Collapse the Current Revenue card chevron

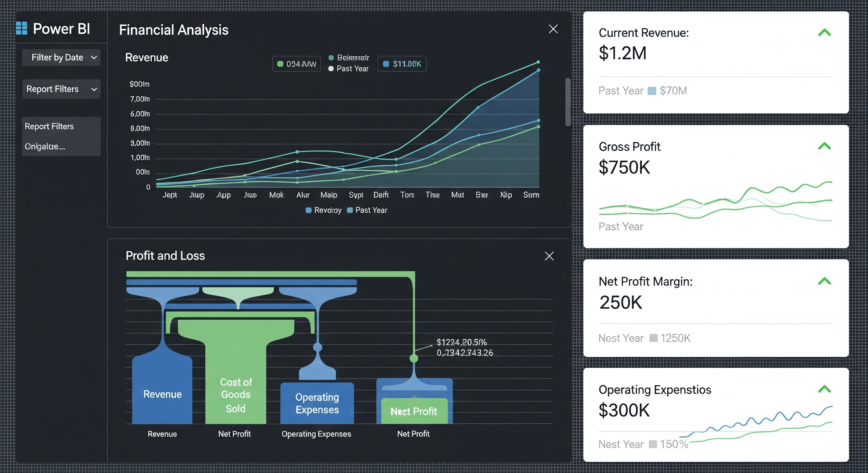point(824,33)
